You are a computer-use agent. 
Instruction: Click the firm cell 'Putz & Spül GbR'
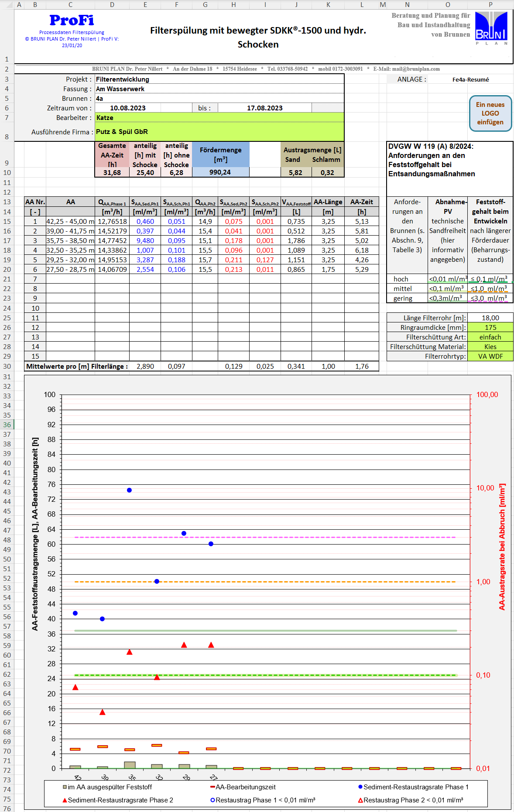(219, 132)
